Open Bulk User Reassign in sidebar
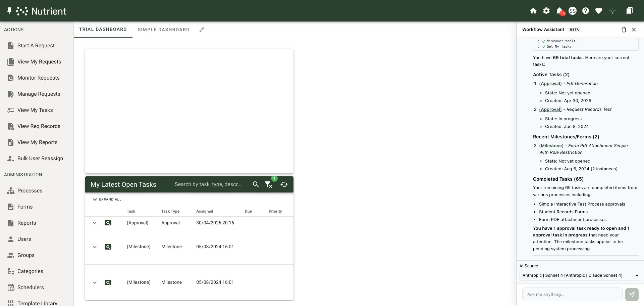The height and width of the screenshot is (306, 644). (x=37, y=159)
